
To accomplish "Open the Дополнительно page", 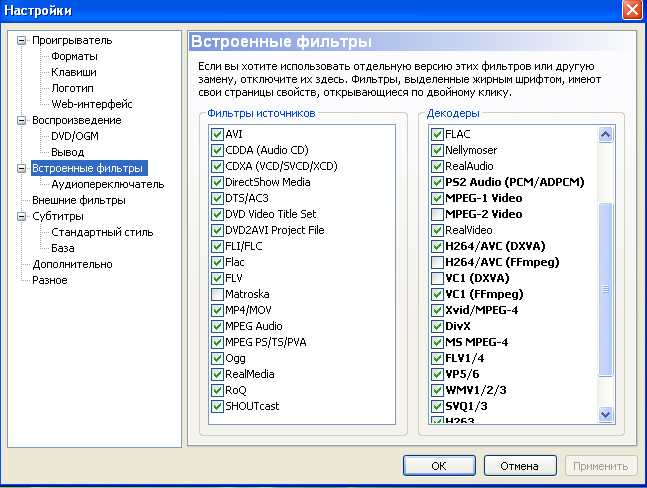I will point(72,264).
